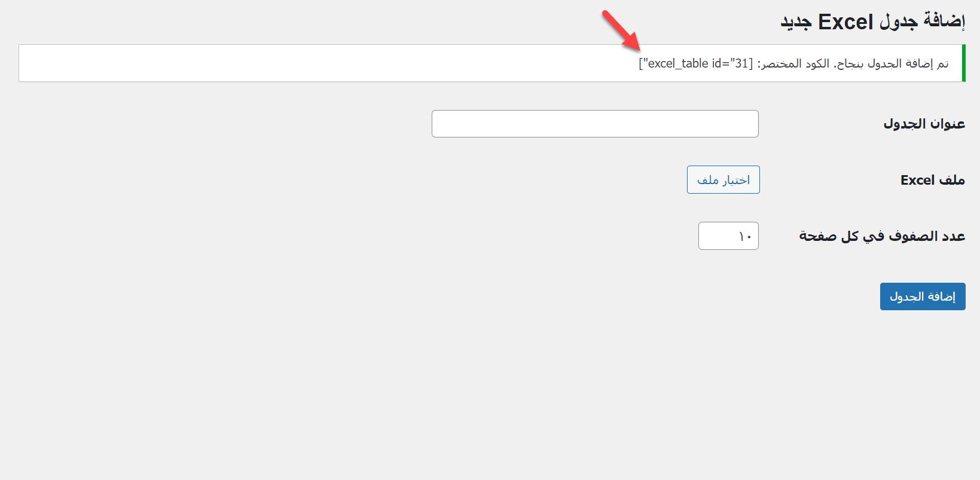Click the value ١٠ in the rows field
The image size is (980, 480).
click(x=745, y=237)
